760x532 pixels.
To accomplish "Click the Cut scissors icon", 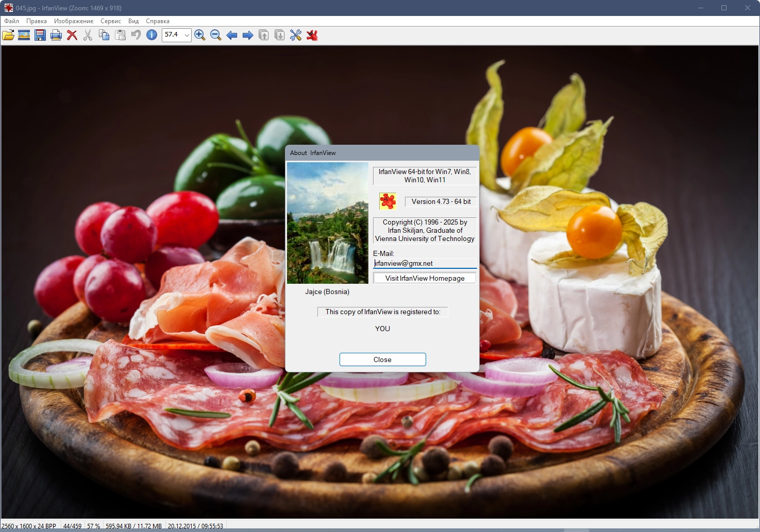I will [x=88, y=35].
